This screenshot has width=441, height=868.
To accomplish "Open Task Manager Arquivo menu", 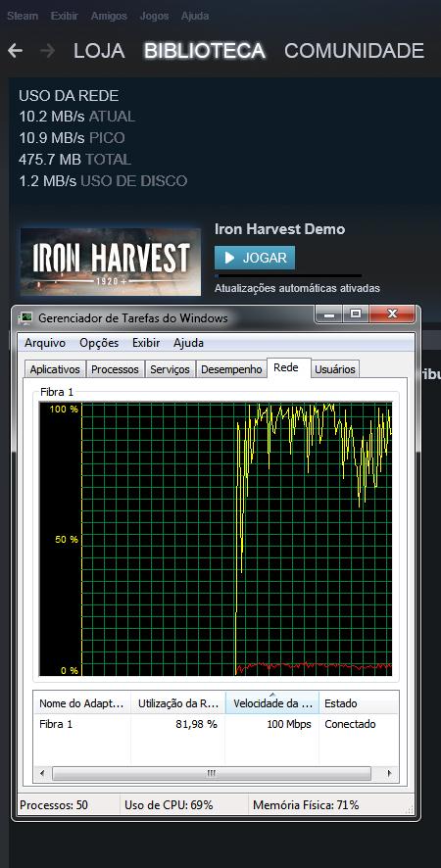I will point(45,343).
